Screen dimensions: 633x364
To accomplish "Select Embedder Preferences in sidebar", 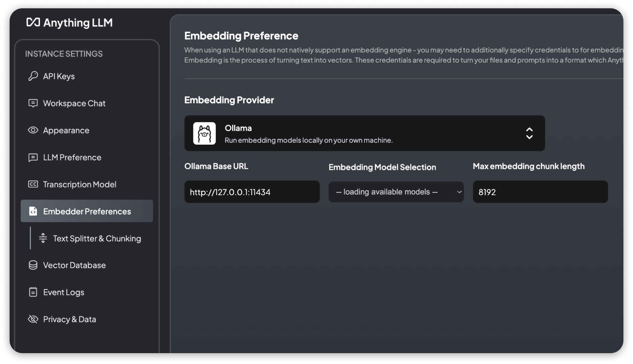I will [x=87, y=211].
